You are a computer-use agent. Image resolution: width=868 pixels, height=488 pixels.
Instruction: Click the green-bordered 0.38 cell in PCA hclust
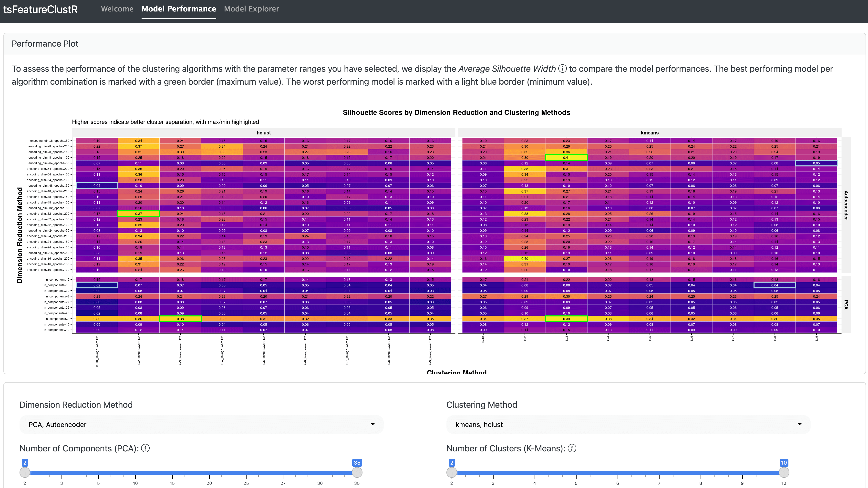click(180, 319)
